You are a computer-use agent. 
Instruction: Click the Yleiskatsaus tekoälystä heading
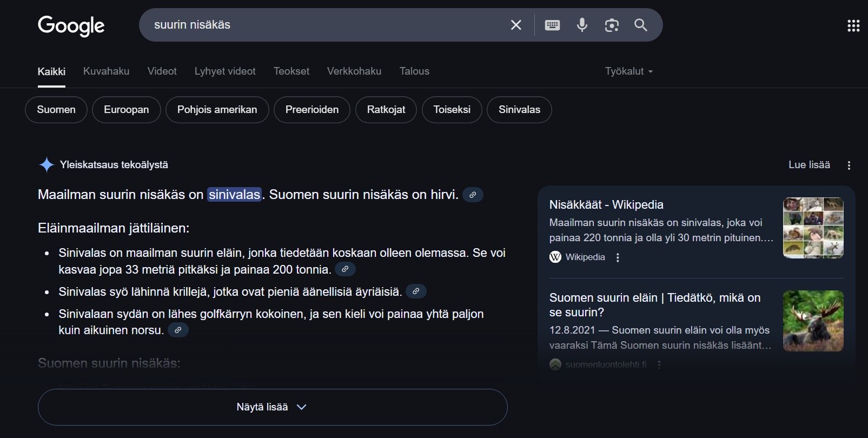point(114,165)
